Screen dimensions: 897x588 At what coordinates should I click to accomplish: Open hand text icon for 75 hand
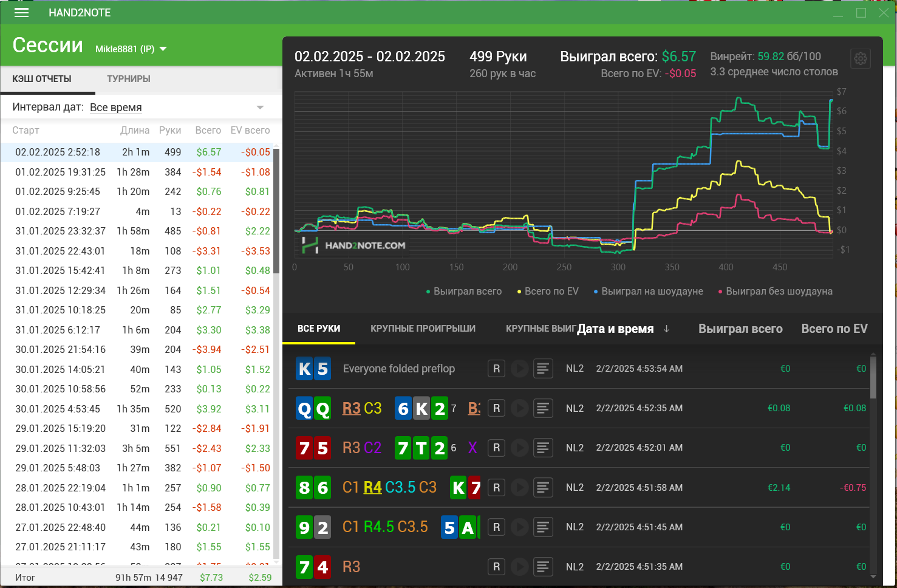coord(543,448)
